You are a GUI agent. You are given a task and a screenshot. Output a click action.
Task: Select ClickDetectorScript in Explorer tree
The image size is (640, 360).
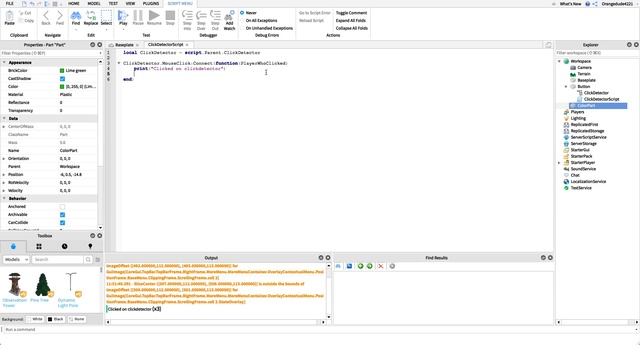click(601, 99)
